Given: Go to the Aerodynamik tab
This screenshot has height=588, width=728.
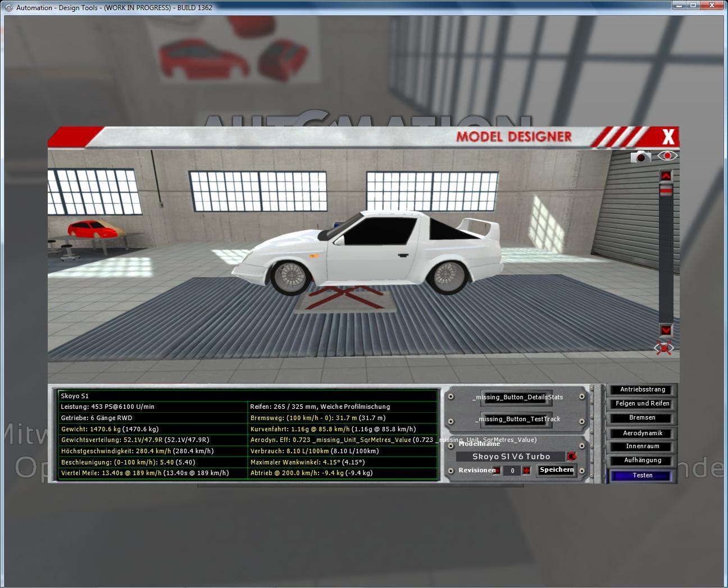Looking at the screenshot, I should pyautogui.click(x=642, y=433).
